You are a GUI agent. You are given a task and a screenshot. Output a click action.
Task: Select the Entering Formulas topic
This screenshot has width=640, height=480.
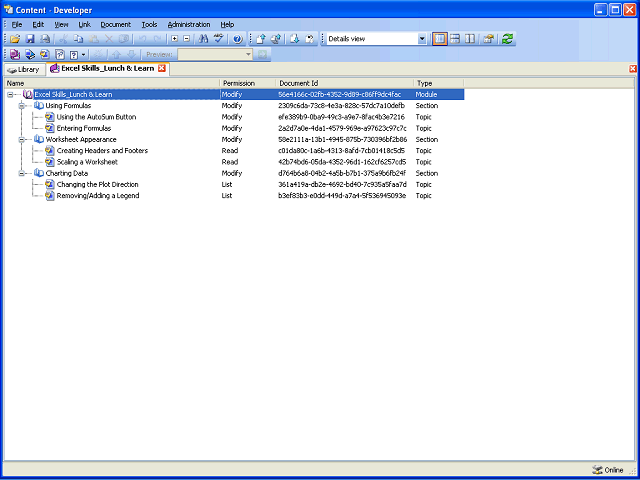(x=84, y=128)
